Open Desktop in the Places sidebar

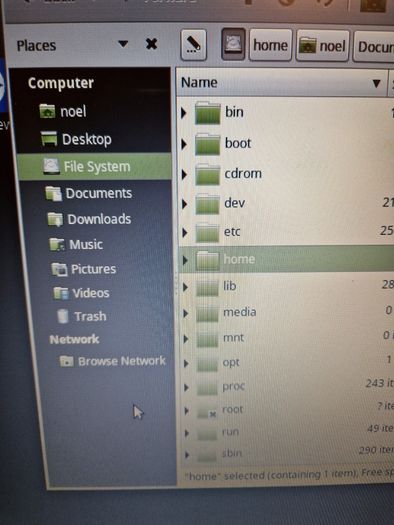point(76,139)
